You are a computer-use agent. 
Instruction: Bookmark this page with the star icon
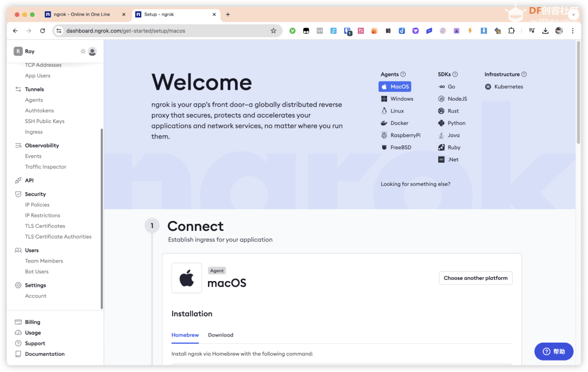tap(273, 31)
